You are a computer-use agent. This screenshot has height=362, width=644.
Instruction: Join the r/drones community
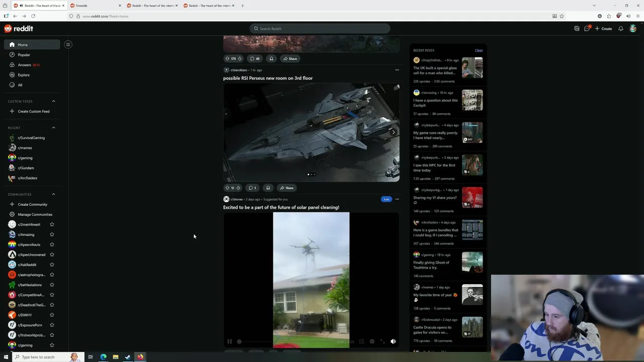coord(386,199)
